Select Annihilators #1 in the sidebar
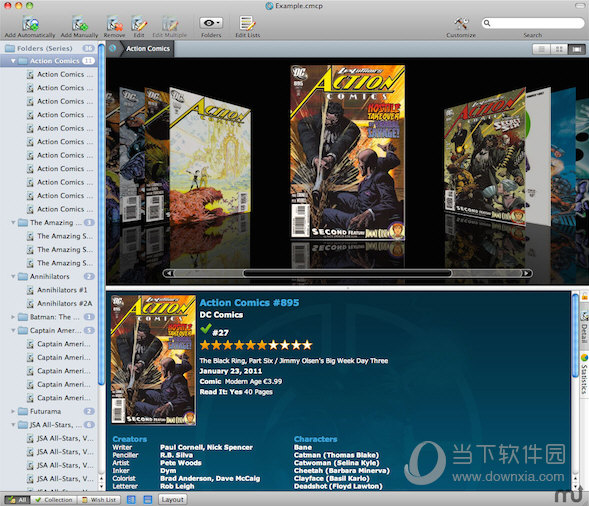Image resolution: width=589 pixels, height=506 pixels. pos(62,290)
